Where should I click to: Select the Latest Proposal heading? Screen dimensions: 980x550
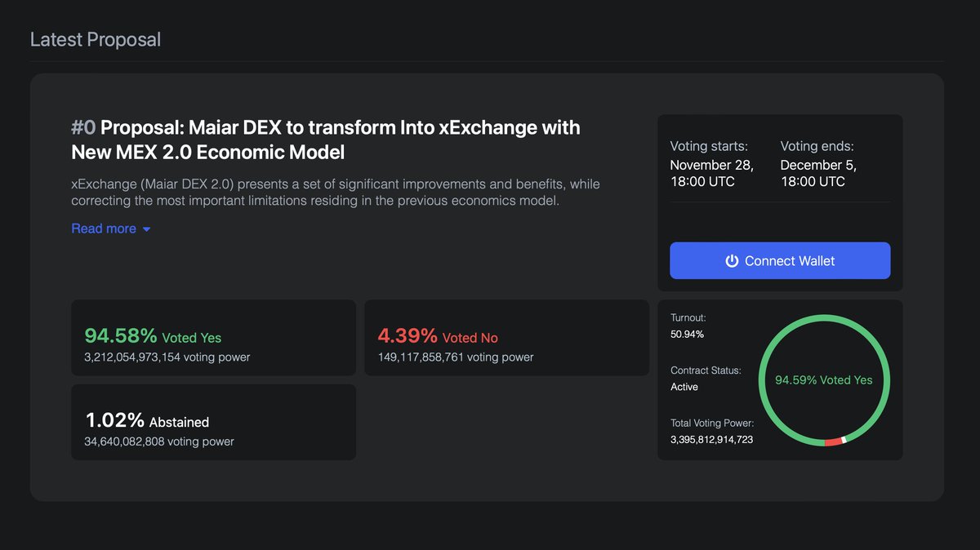click(96, 39)
